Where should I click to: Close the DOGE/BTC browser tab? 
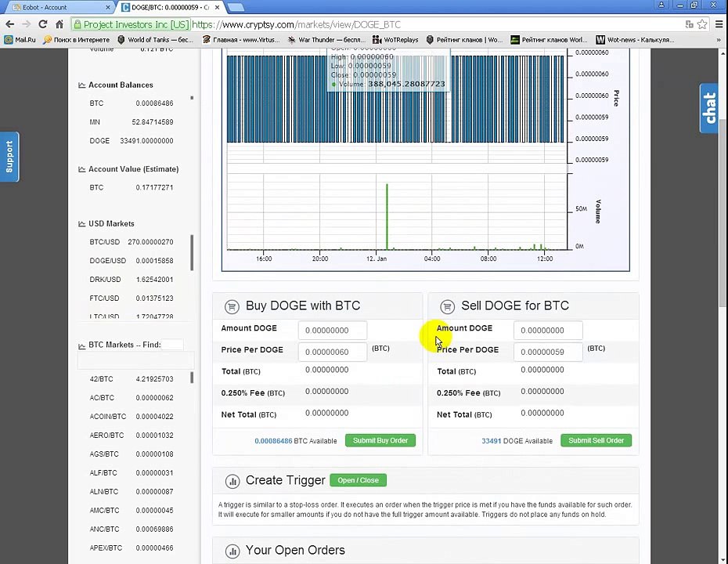tap(217, 7)
